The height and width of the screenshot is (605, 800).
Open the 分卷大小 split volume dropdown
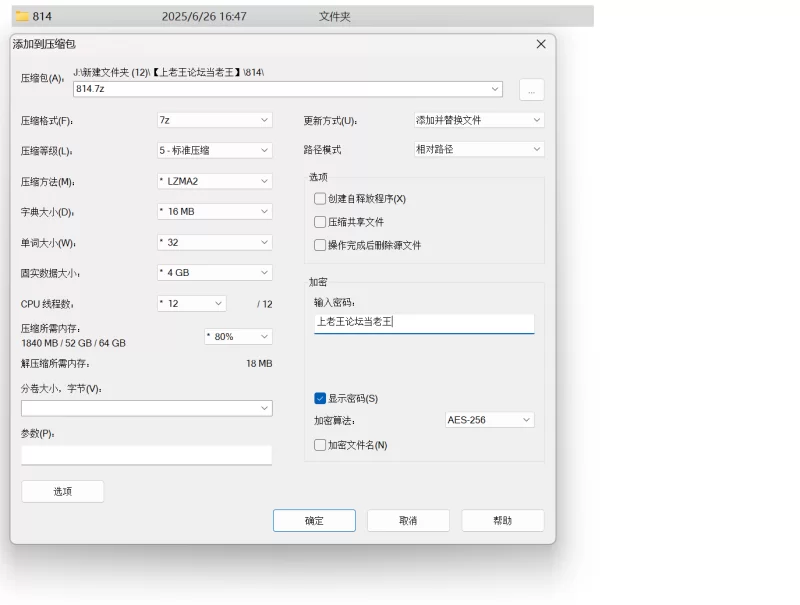tap(147, 408)
